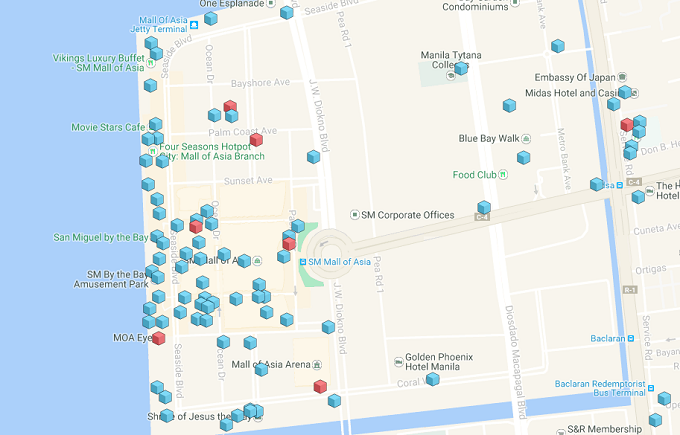The width and height of the screenshot is (680, 435).
Task: Click the blue cube beside J.W. Diokno Blvd label
Action: point(314,157)
